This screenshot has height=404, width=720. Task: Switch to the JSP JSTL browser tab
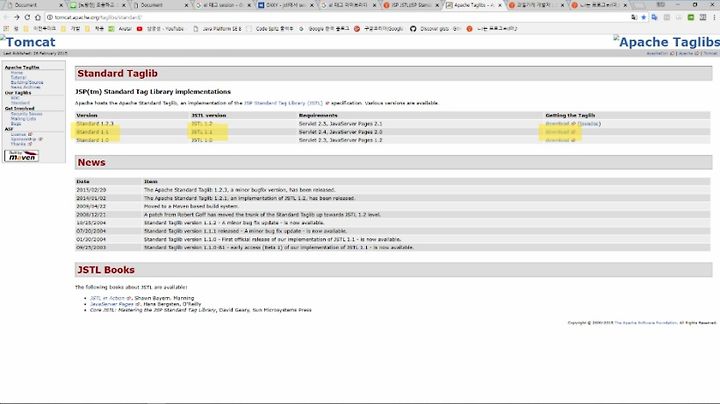click(x=410, y=5)
